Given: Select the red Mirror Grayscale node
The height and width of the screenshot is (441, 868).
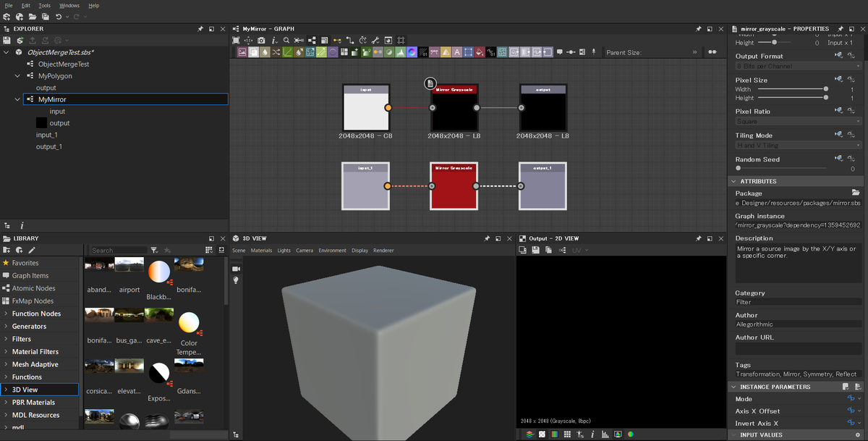Looking at the screenshot, I should click(454, 186).
